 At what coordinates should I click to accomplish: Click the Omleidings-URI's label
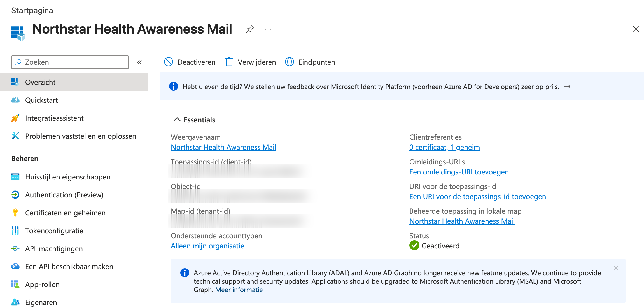point(437,162)
